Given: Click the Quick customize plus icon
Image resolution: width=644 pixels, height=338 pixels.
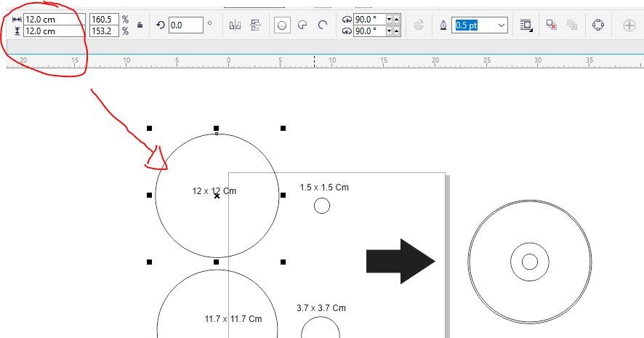Looking at the screenshot, I should point(629,25).
